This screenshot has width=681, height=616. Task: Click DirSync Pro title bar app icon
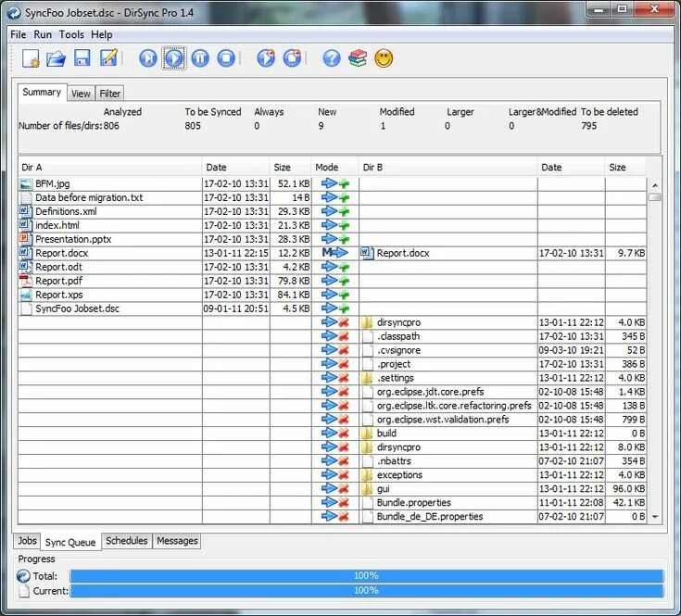[x=14, y=13]
